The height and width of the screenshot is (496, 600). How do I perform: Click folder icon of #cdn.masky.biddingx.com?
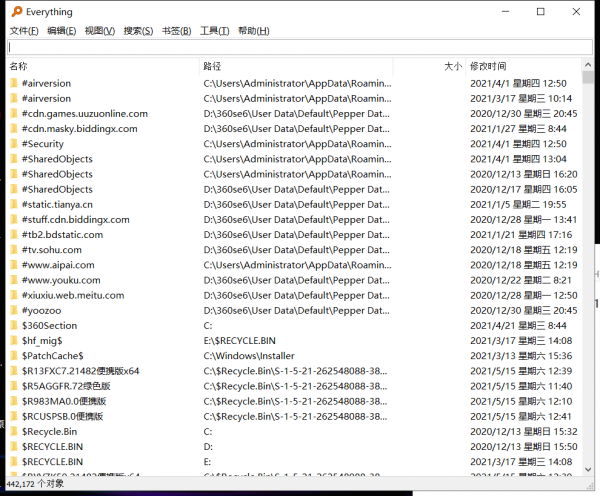click(x=14, y=129)
